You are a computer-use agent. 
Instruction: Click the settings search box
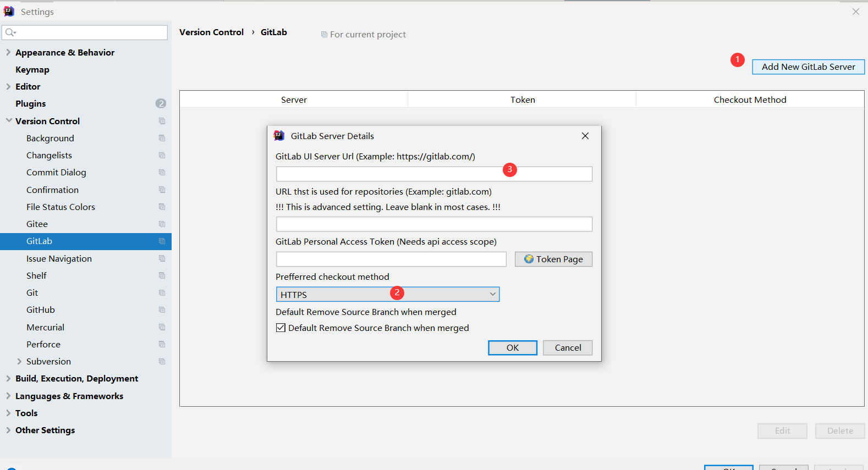85,32
